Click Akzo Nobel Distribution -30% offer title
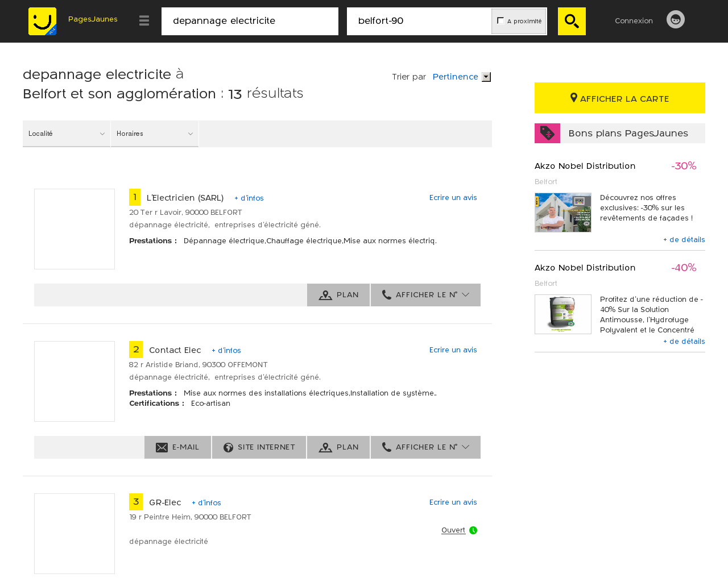This screenshot has height=582, width=728. (585, 166)
